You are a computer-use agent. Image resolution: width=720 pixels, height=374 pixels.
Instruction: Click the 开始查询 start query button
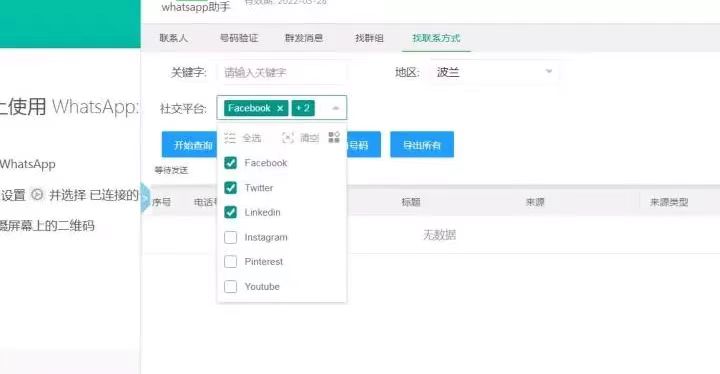(189, 145)
